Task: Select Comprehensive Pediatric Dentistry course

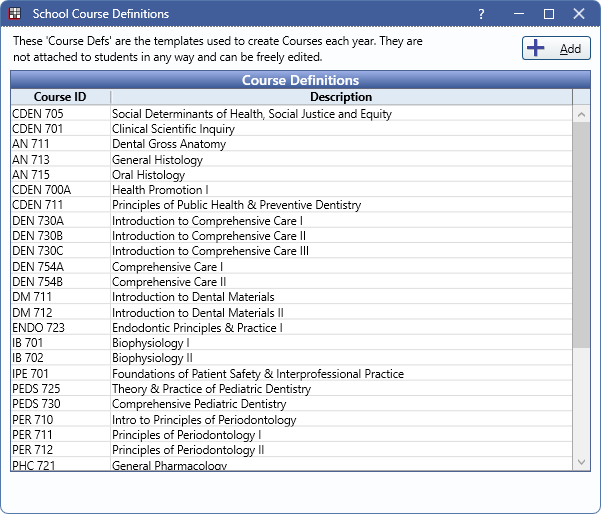Action: point(199,404)
